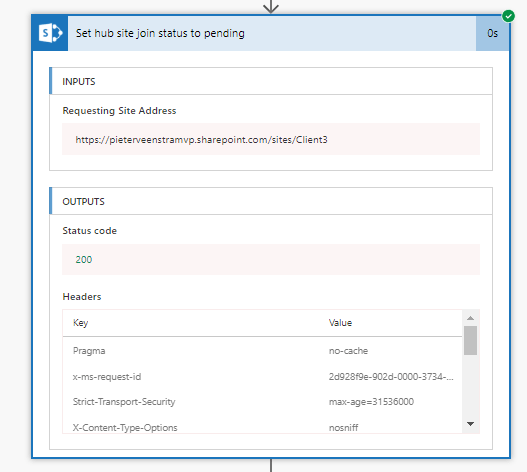Click the Key column header
Screen dimensions: 527x472
pos(80,323)
